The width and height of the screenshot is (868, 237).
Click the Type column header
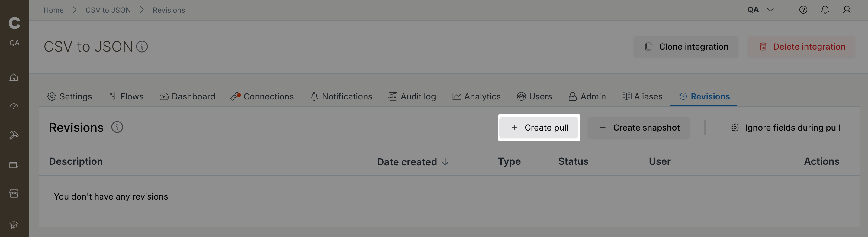pos(510,161)
